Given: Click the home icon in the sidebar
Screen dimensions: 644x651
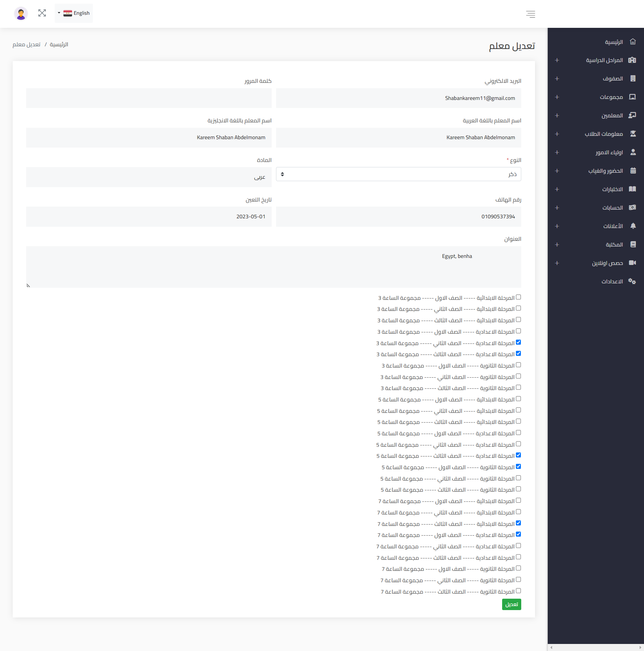Looking at the screenshot, I should click(x=633, y=42).
